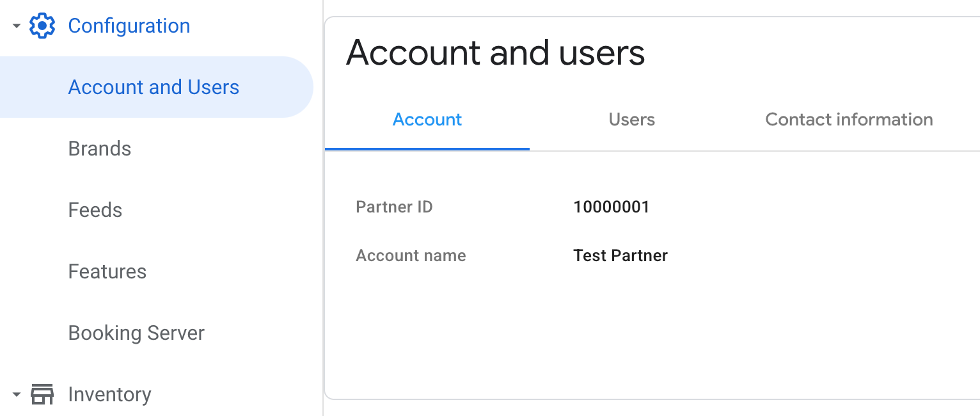This screenshot has width=980, height=416.
Task: Navigate to Brands in the sidebar
Action: (99, 148)
